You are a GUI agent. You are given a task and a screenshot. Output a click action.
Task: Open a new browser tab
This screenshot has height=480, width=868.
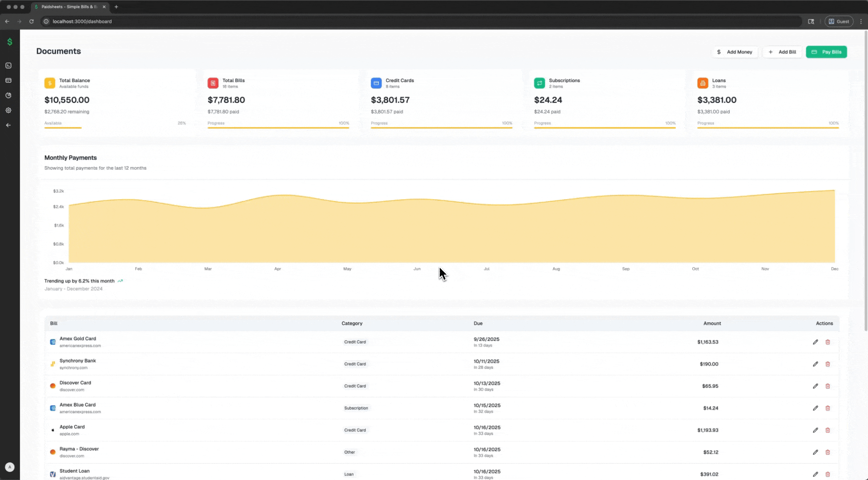[x=117, y=7]
